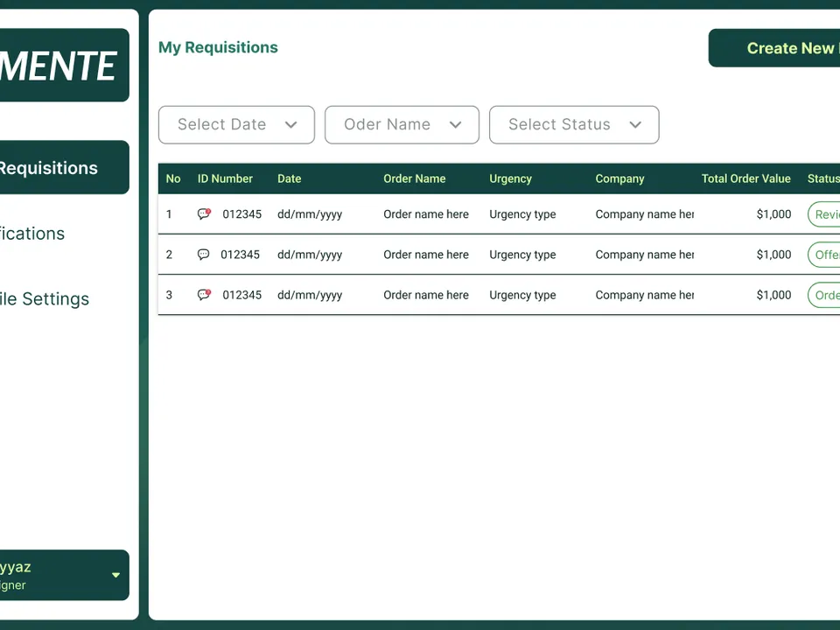Open the Select Date dropdown
Image resolution: width=840 pixels, height=630 pixels.
[x=236, y=125]
